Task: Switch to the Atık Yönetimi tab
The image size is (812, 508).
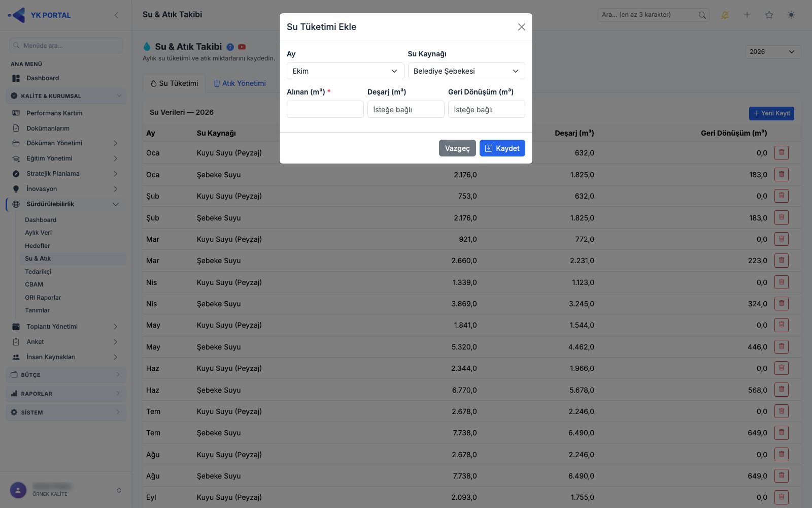Action: pos(240,83)
